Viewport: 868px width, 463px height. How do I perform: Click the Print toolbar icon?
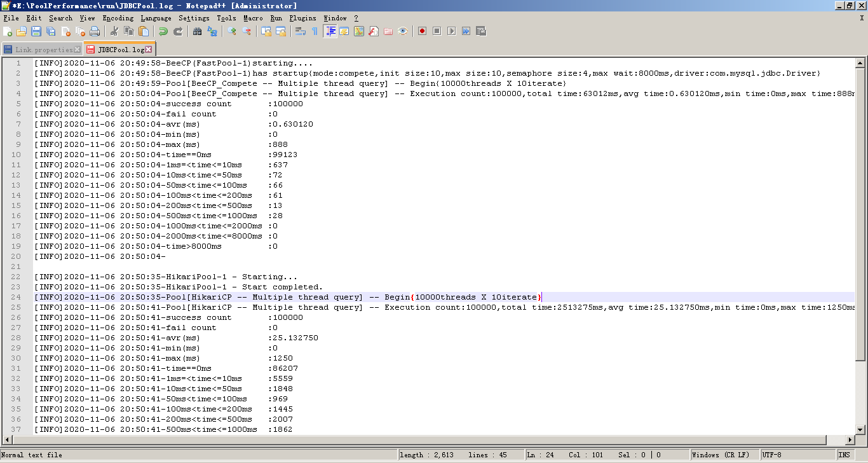95,31
